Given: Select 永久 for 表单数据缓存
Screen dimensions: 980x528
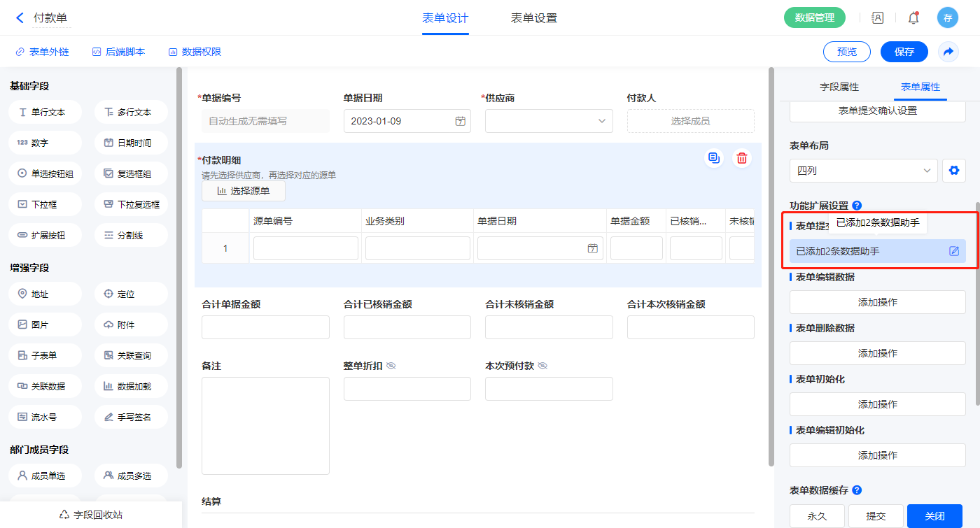Looking at the screenshot, I should pyautogui.click(x=817, y=516).
